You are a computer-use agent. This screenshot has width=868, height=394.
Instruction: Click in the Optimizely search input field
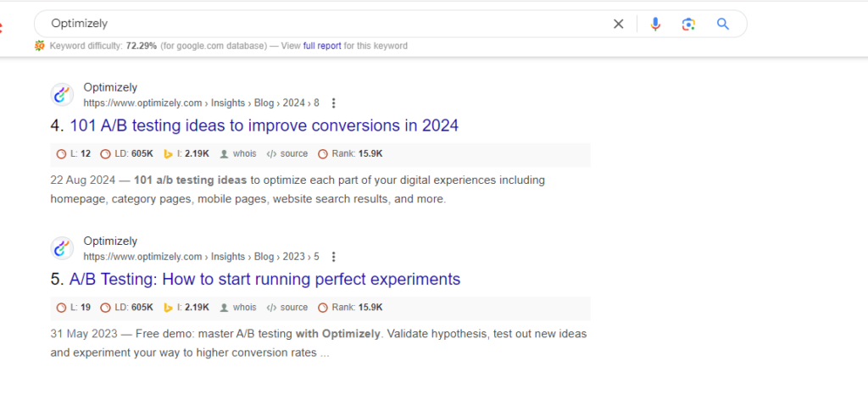(322, 24)
